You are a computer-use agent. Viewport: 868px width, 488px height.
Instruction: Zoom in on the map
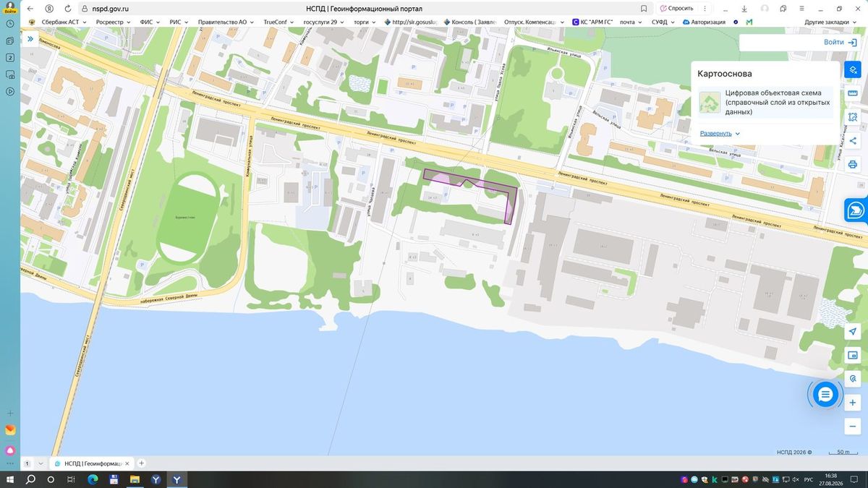point(853,403)
